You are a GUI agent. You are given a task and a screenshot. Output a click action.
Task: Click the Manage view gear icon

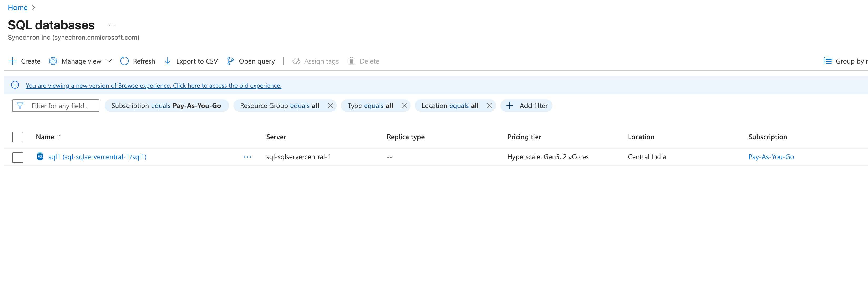[x=53, y=61]
